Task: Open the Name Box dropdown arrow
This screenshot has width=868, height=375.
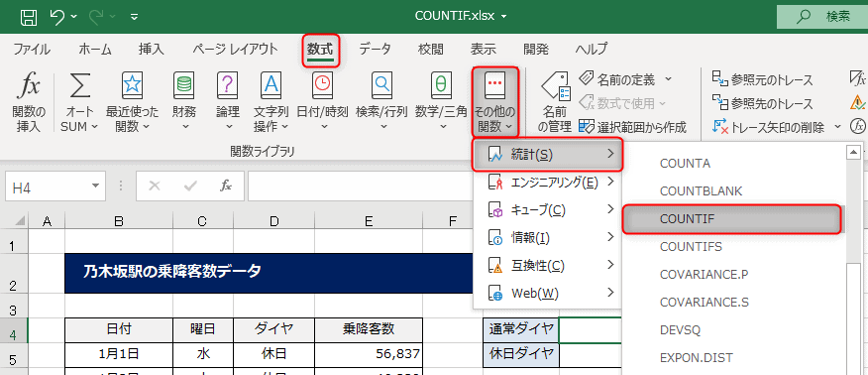Action: coord(96,187)
